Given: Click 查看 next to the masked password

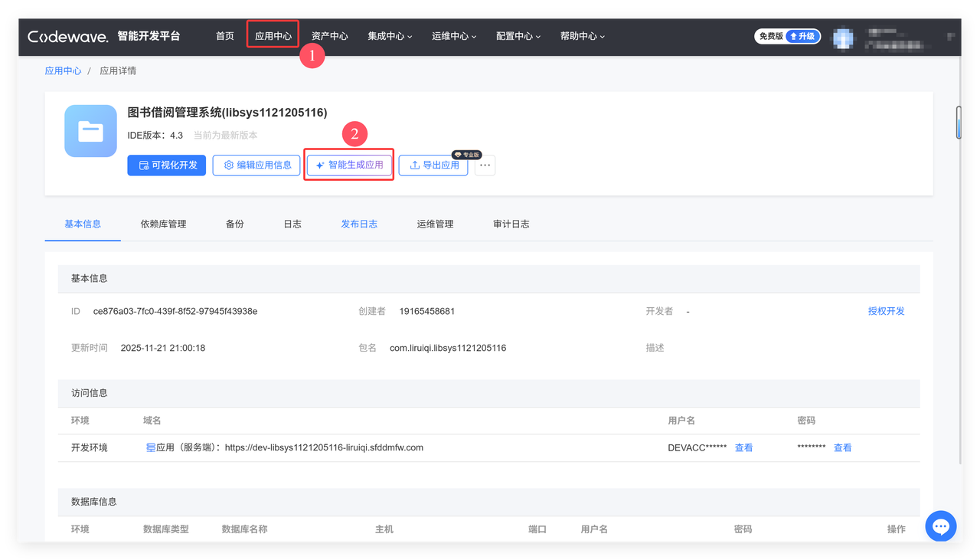Looking at the screenshot, I should 843,447.
